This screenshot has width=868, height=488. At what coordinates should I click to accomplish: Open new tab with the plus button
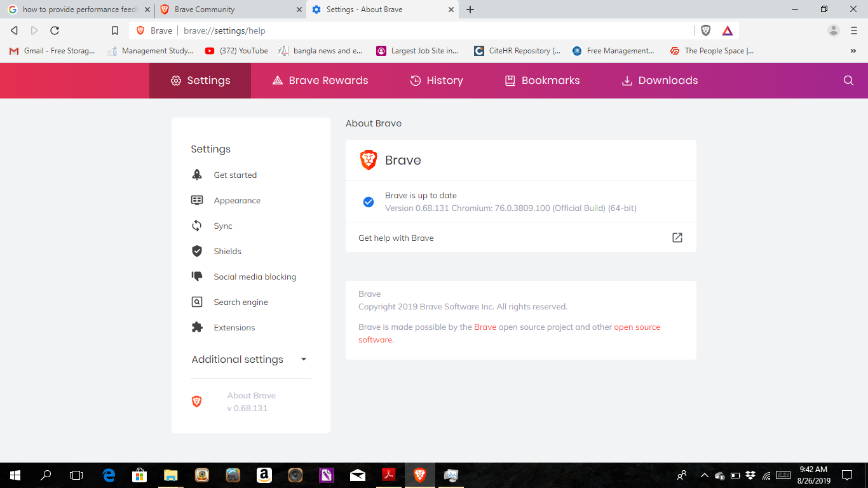coord(470,10)
